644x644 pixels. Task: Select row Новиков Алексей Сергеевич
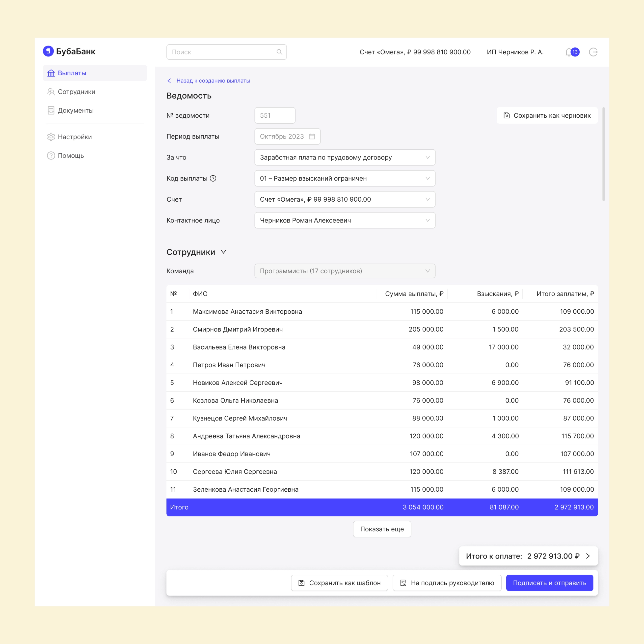(382, 383)
